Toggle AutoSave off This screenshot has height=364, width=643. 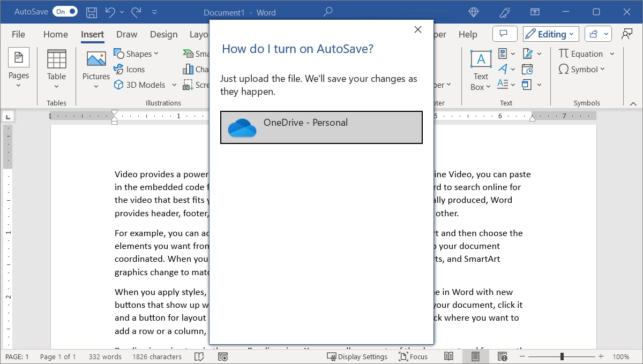click(65, 11)
